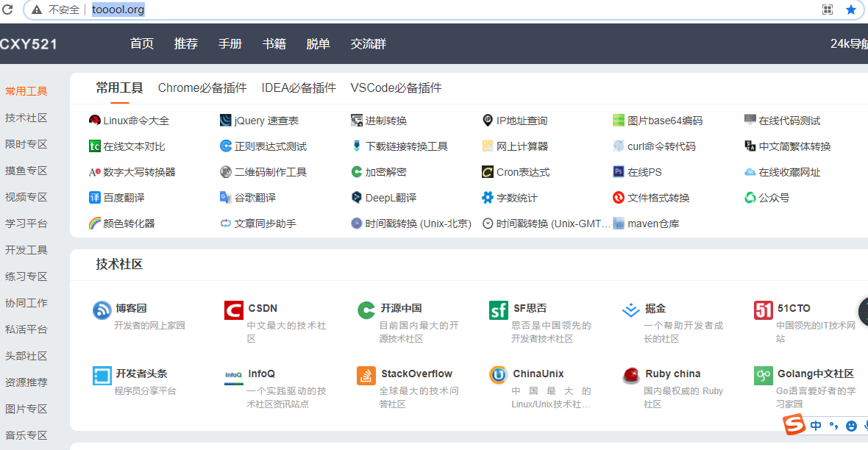Go to 私活平台 in sidebar
868x450 pixels.
pos(26,329)
